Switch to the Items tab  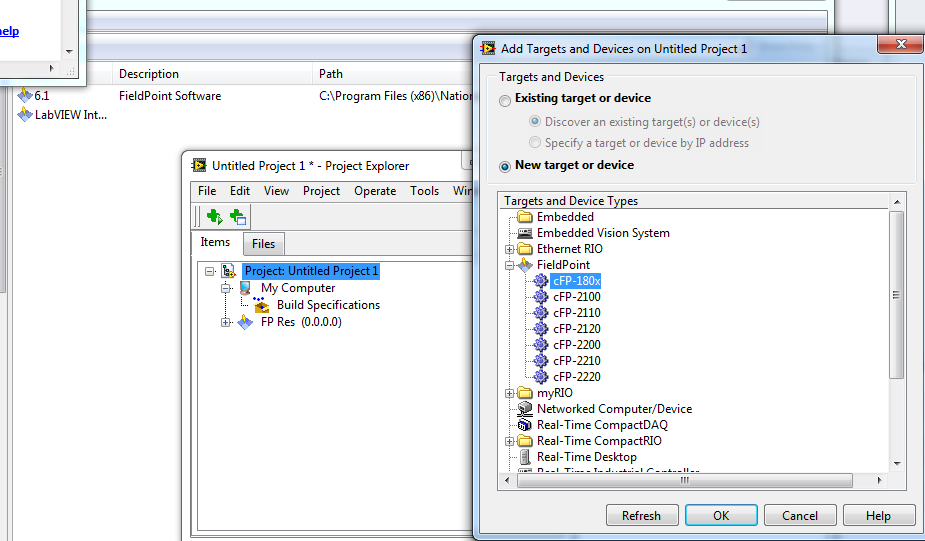click(x=215, y=242)
